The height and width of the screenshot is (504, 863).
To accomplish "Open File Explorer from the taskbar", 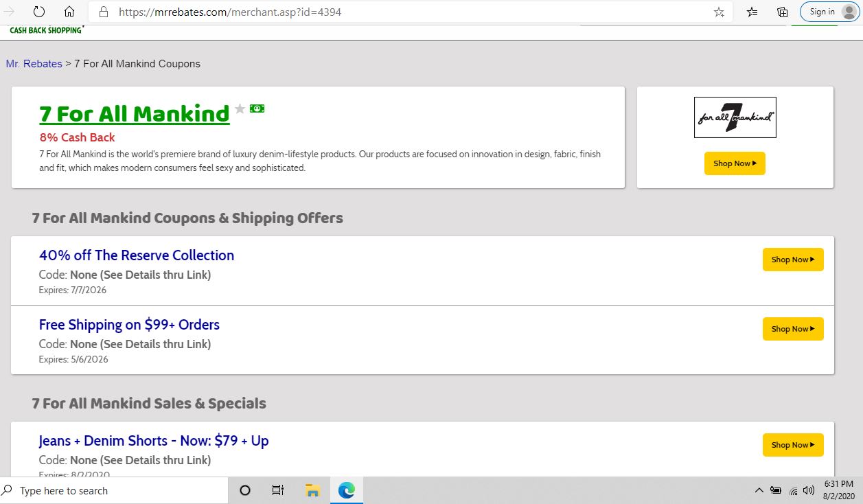I will pos(312,490).
